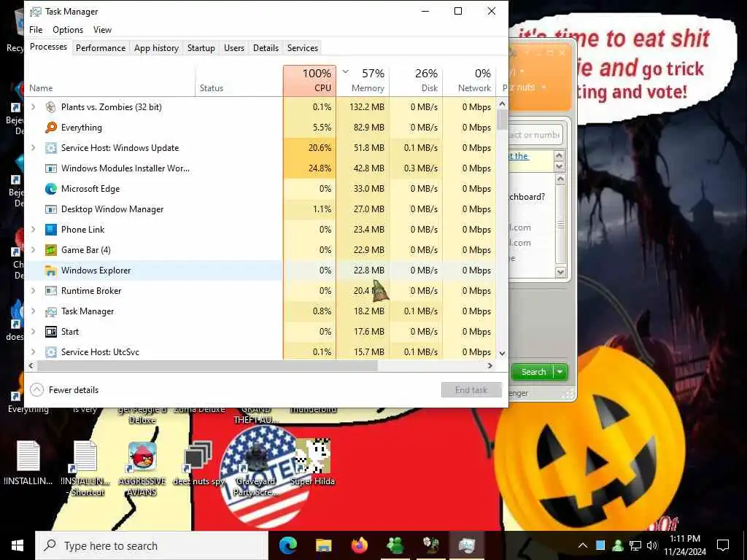
Task: Click the Task Manager process icon in list
Action: pyautogui.click(x=50, y=311)
